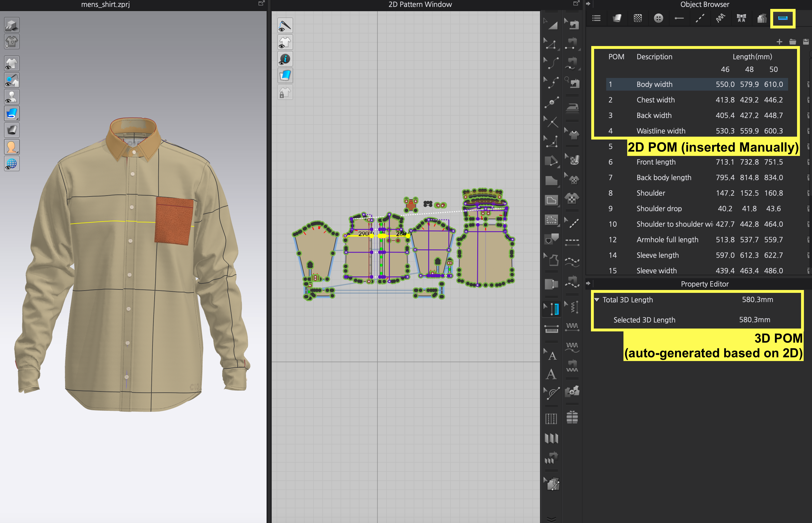812x523 pixels.
Task: Select the Free Sewing tool
Action: pos(573,63)
